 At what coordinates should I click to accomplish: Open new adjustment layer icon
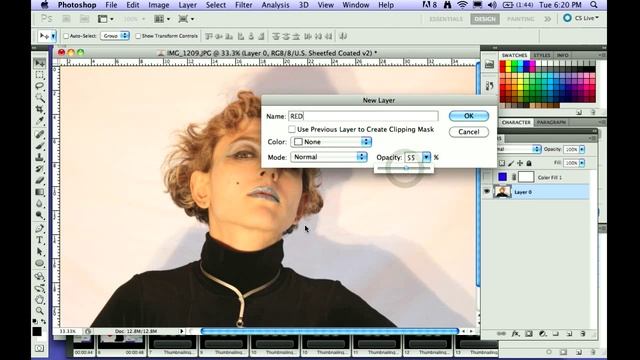click(x=542, y=333)
